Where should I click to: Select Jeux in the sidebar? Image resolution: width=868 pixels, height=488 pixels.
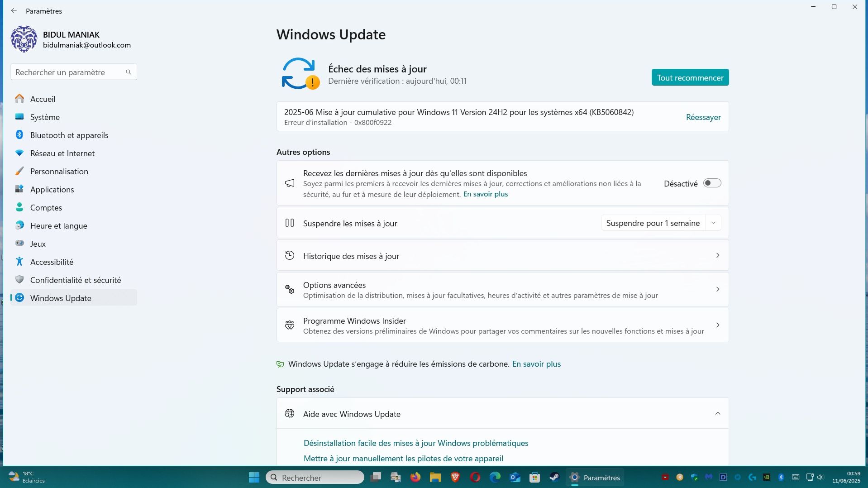click(73, 244)
